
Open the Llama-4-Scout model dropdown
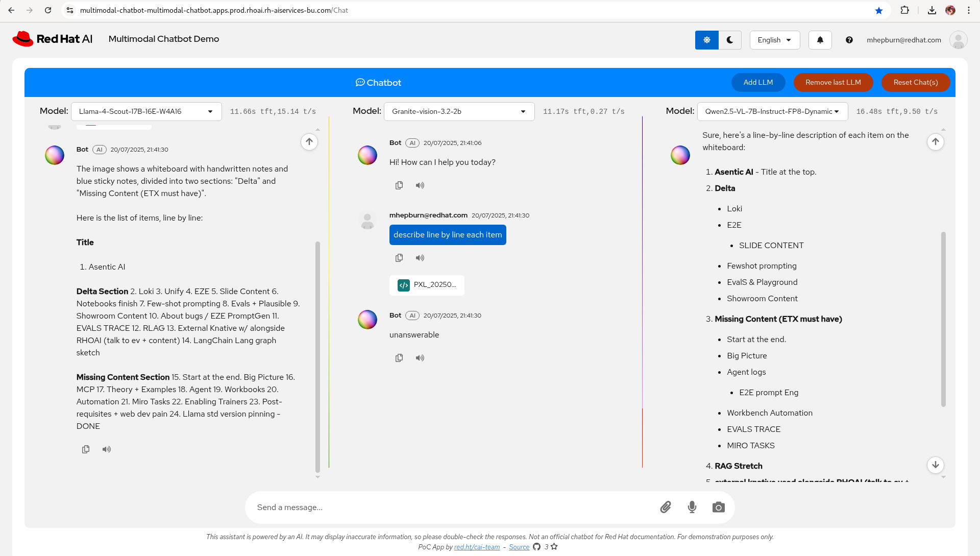[146, 111]
